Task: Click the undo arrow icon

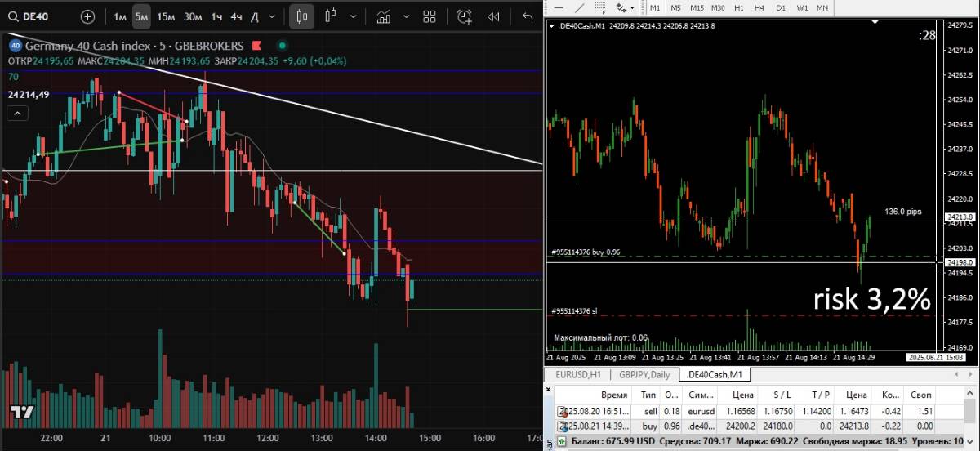Action: click(528, 16)
